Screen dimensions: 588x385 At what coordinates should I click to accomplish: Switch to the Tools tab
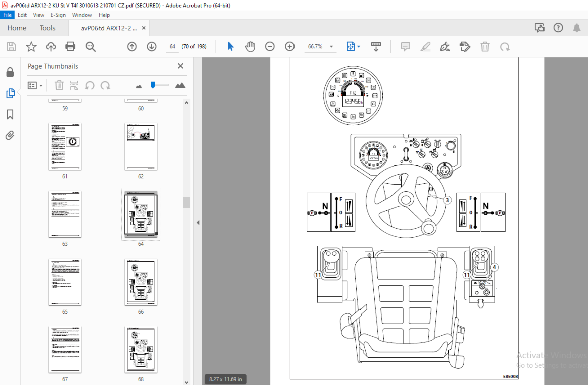click(x=48, y=28)
